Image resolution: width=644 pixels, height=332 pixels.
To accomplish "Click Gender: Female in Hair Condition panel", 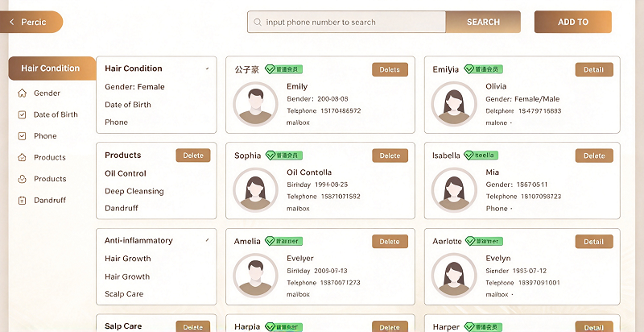I will (134, 87).
